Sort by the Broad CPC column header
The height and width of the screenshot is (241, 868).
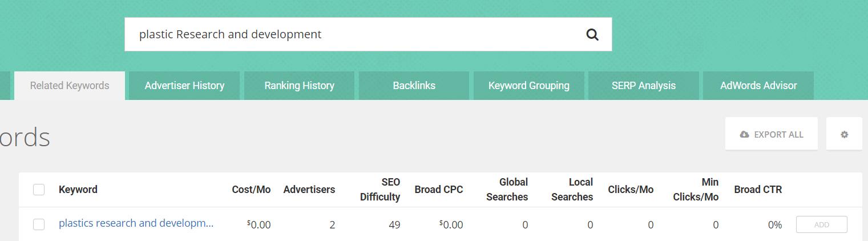[438, 190]
